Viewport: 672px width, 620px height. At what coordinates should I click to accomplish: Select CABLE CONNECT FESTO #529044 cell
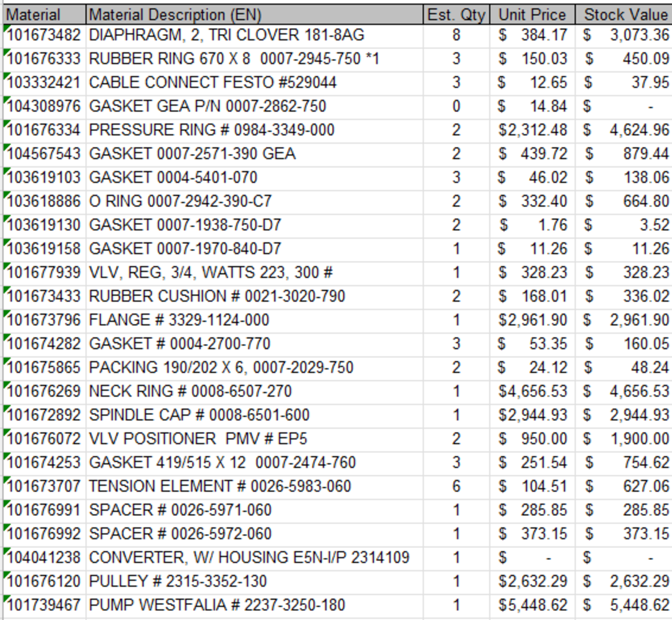(254, 84)
